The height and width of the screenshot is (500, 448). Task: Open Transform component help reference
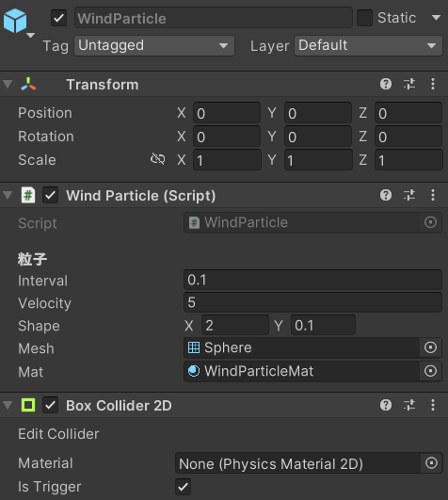pyautogui.click(x=386, y=84)
